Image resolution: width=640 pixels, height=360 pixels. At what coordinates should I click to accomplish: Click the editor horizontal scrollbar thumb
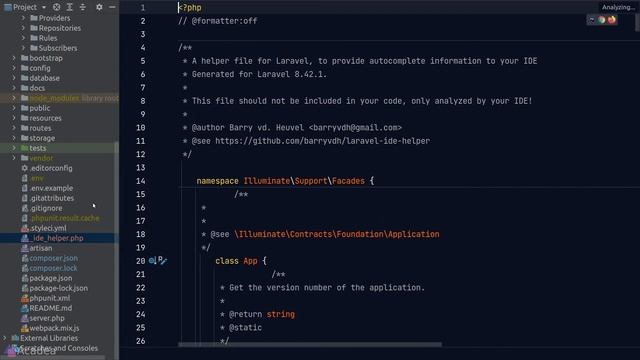coord(310,344)
